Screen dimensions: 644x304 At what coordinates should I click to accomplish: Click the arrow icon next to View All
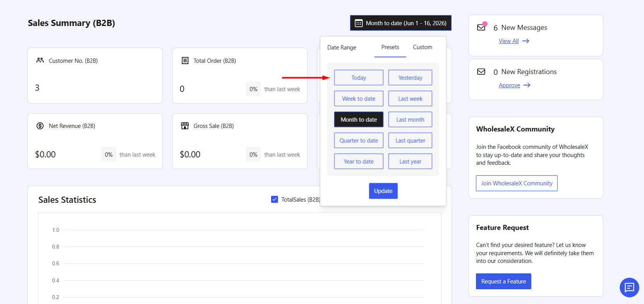pos(526,41)
